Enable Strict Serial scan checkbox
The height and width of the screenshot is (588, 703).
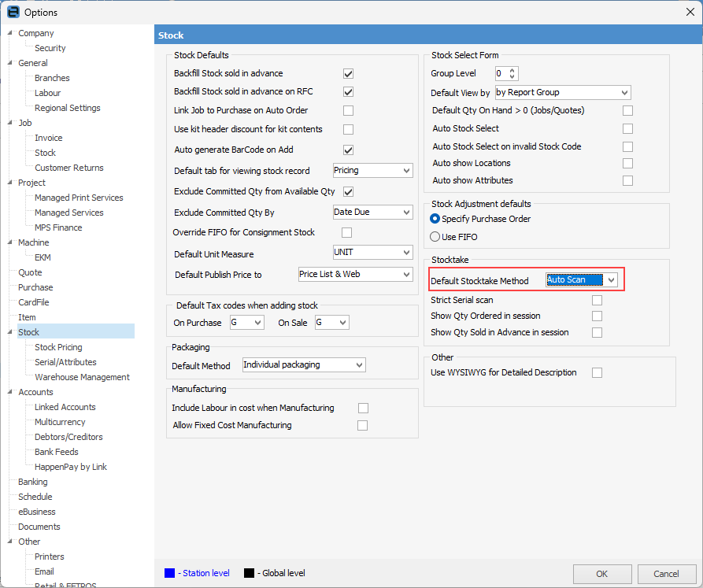pos(597,300)
